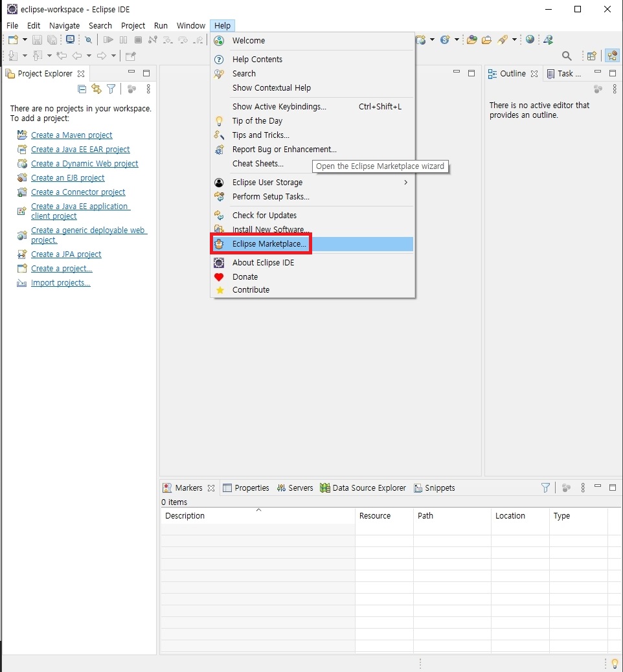Select Tip of the Day menu item

click(x=313, y=121)
